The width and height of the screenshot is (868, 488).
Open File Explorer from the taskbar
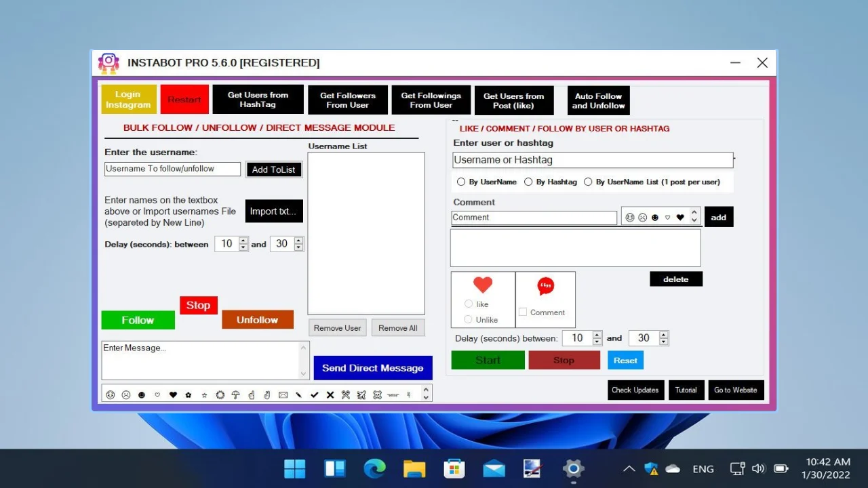point(414,468)
